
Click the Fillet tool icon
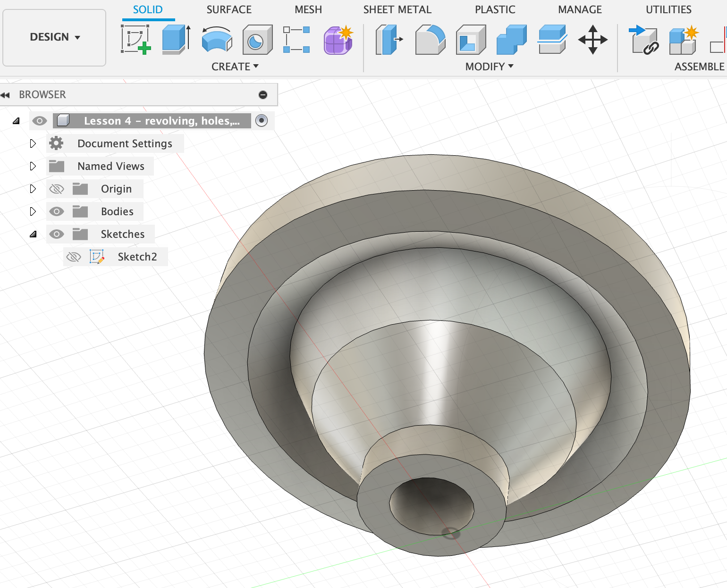pos(430,40)
